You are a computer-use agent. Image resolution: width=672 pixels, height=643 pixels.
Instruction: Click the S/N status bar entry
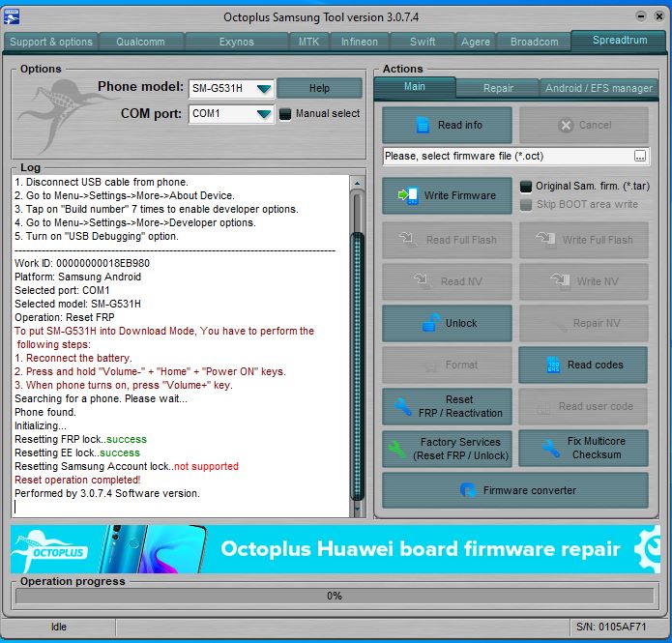(x=611, y=627)
